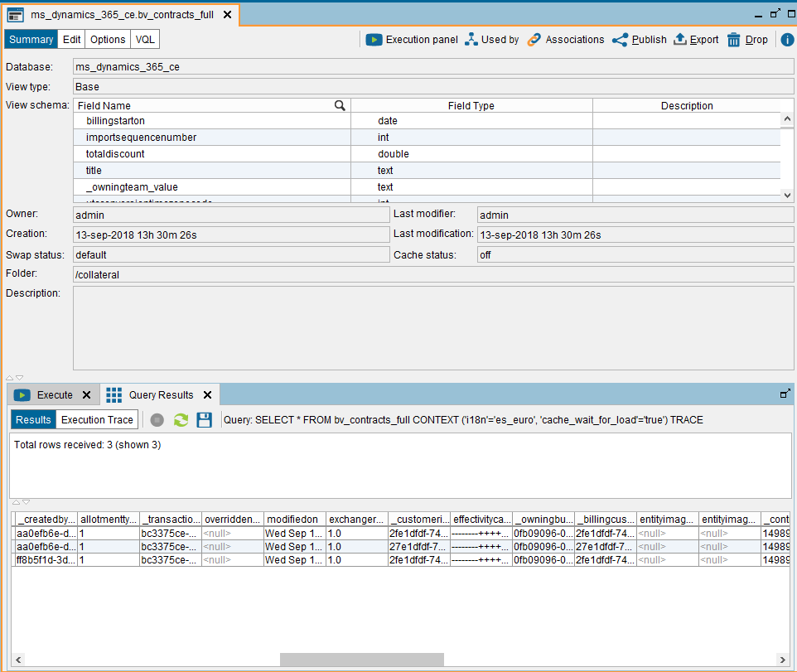The height and width of the screenshot is (672, 797).
Task: Expand the rows-received pane with down arrow
Action: pos(27,502)
